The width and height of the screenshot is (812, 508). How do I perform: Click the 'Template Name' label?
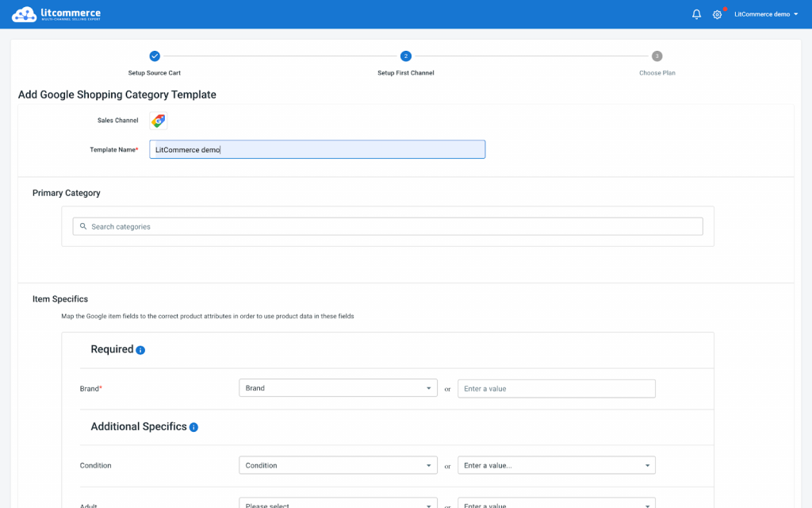(114, 150)
